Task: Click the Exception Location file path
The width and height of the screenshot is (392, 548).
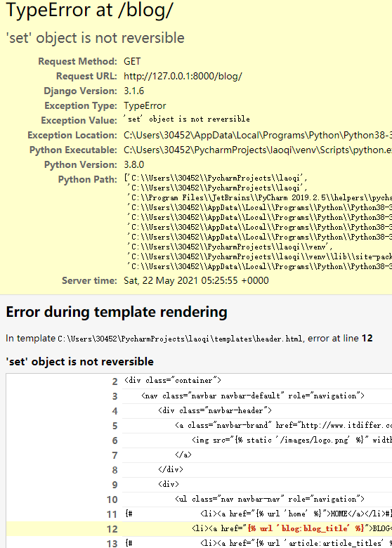Action: point(258,136)
